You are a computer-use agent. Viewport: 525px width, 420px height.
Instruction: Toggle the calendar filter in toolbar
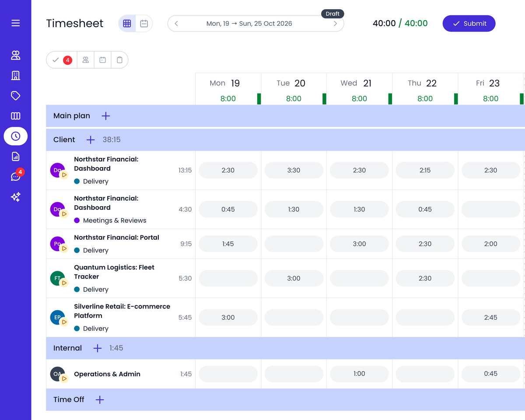click(102, 60)
